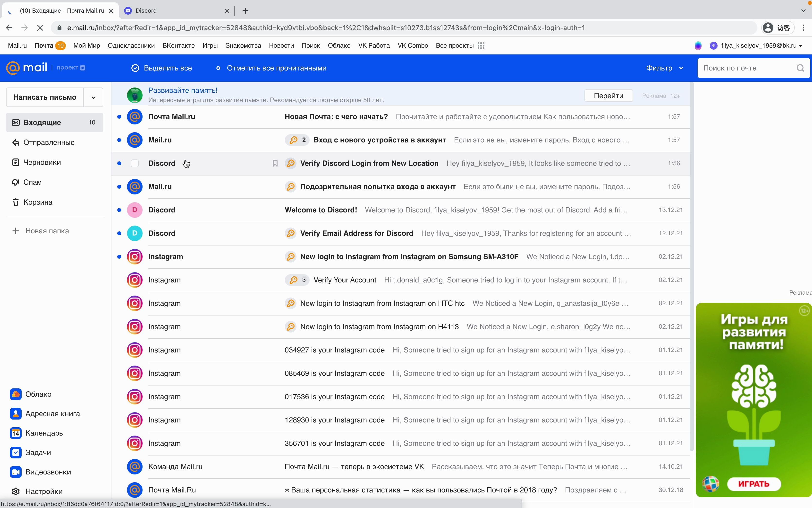Open the Спам folder
This screenshot has height=508, width=812.
pos(54,183)
